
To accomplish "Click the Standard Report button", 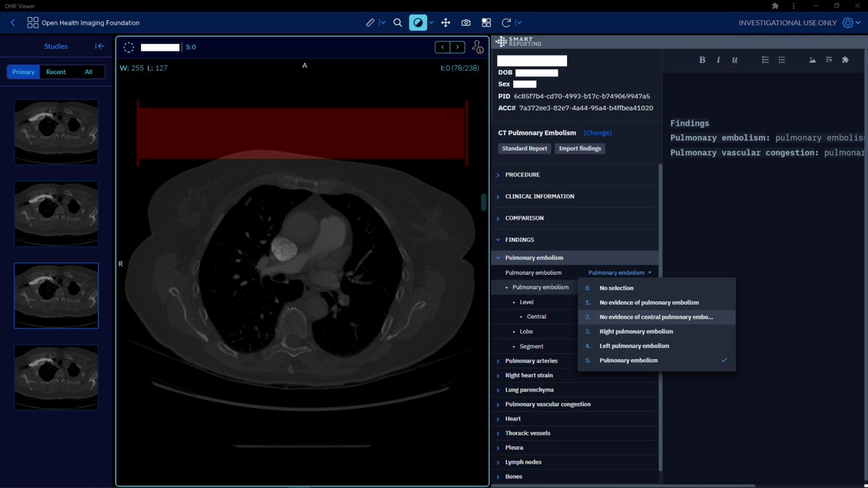I will [524, 148].
